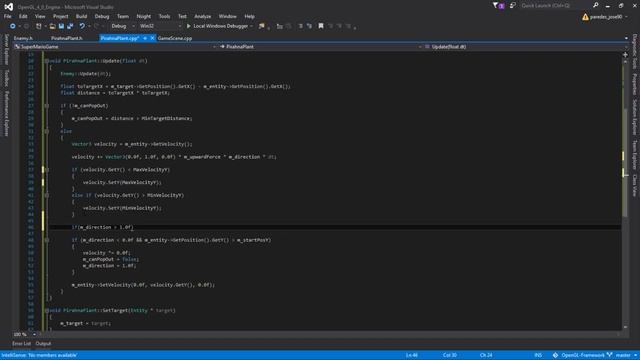Open the Debug menu
640x360 pixels.
102,17
